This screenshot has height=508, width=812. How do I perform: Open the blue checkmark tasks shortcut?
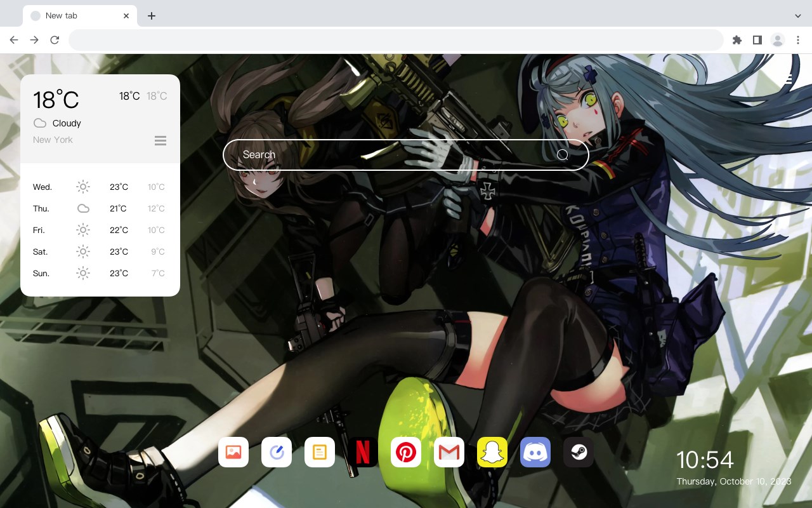coord(277,452)
